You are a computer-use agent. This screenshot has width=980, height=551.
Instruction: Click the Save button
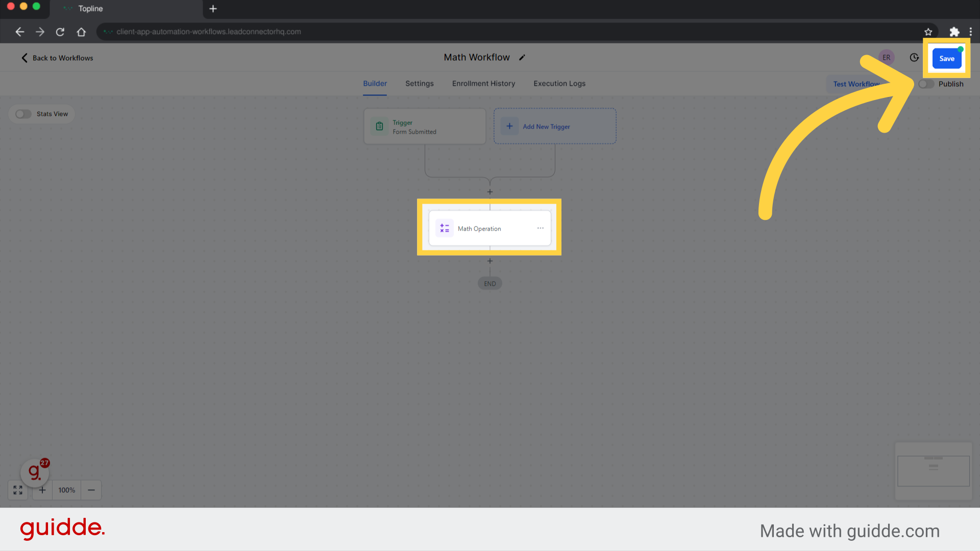(x=947, y=58)
